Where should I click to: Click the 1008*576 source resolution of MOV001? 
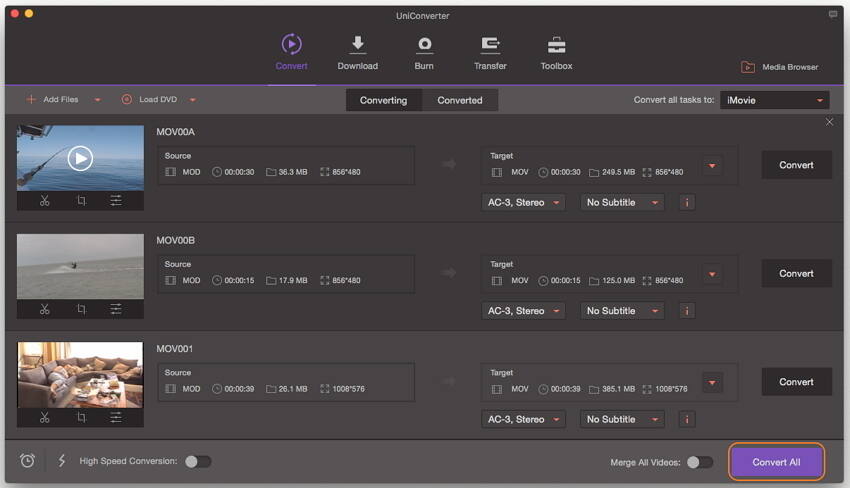pyautogui.click(x=349, y=389)
